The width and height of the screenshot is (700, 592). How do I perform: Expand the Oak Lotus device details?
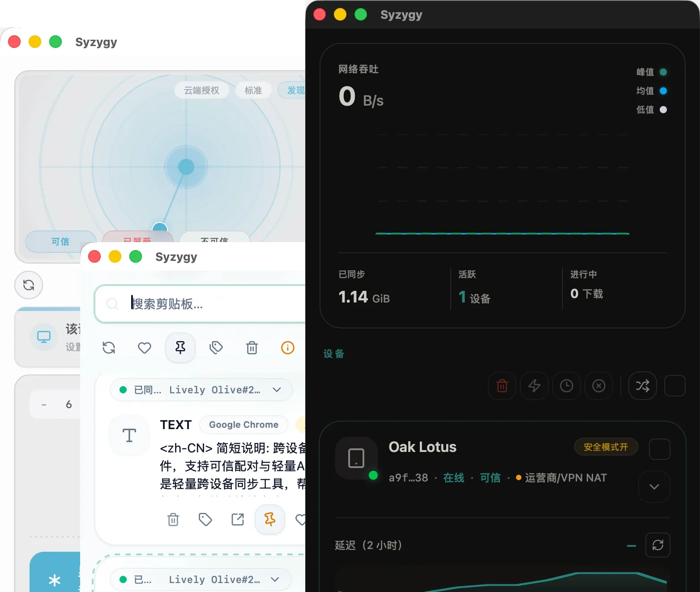click(654, 487)
